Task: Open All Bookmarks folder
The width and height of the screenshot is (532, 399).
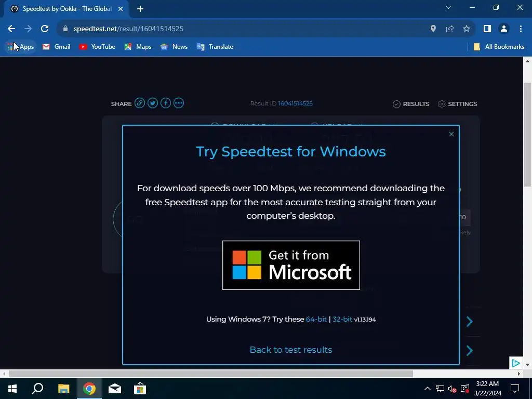Action: pyautogui.click(x=499, y=47)
